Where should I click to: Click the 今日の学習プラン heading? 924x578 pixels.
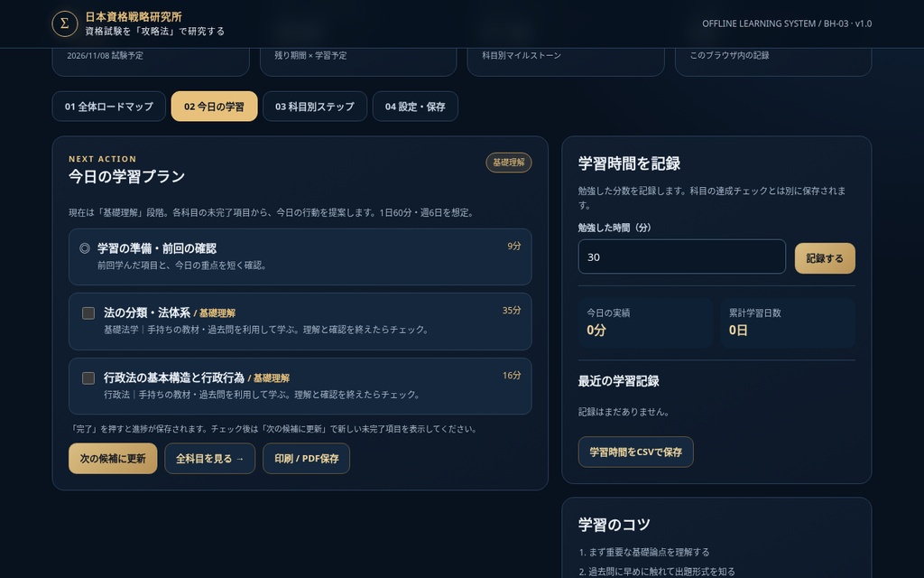coord(126,176)
